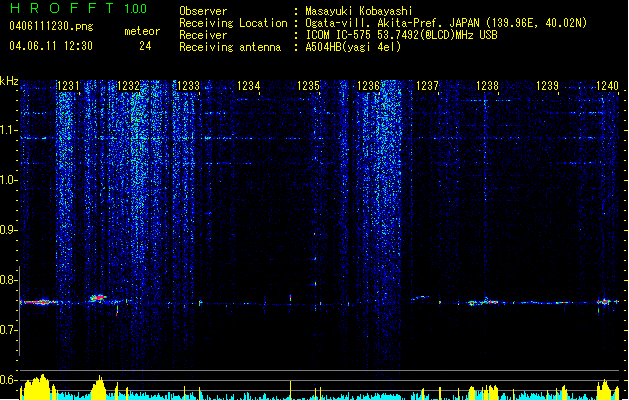Click the 1233 time marker
Viewport: 629px width, 400px height.
[188, 86]
